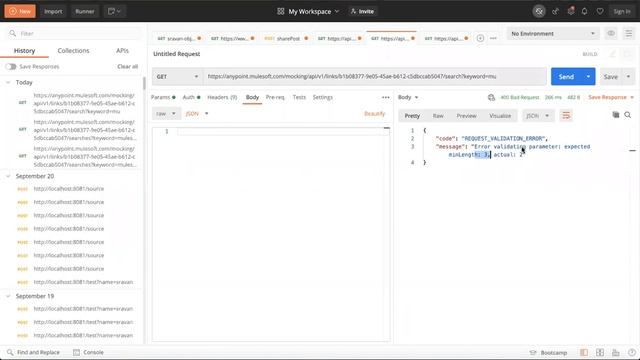Screen dimensions: 640x360
Task: Open the response Body dropdown
Action: [408, 97]
